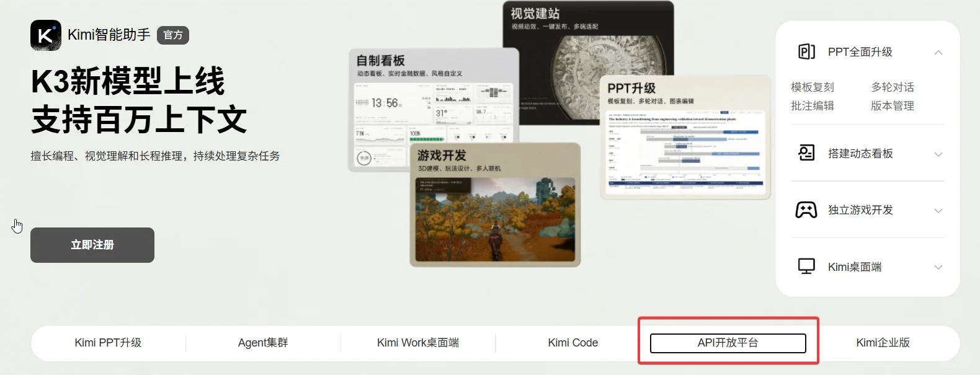Image resolution: width=980 pixels, height=375 pixels.
Task: Click the 独立游戏开发 gamepad icon
Action: [806, 210]
